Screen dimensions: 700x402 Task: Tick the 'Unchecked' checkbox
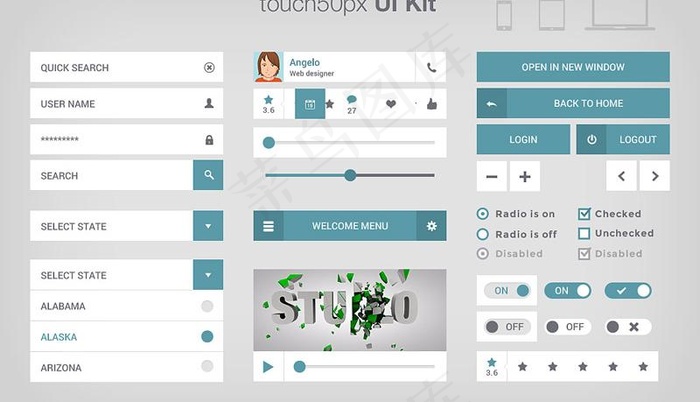[x=584, y=233]
